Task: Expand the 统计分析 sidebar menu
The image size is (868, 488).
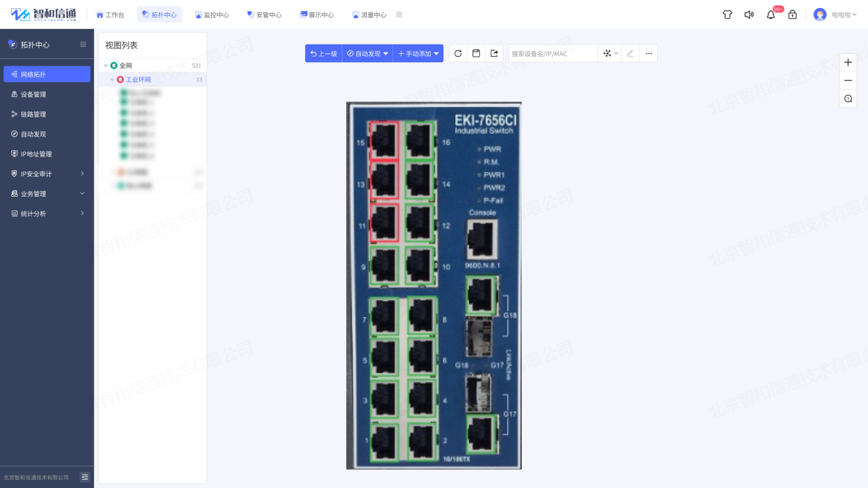Action: pyautogui.click(x=47, y=214)
